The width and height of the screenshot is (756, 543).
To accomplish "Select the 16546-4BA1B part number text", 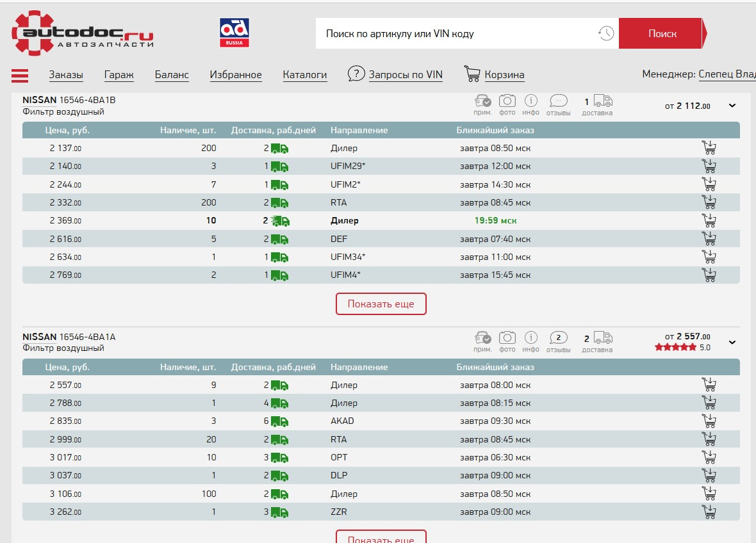I will click(87, 101).
